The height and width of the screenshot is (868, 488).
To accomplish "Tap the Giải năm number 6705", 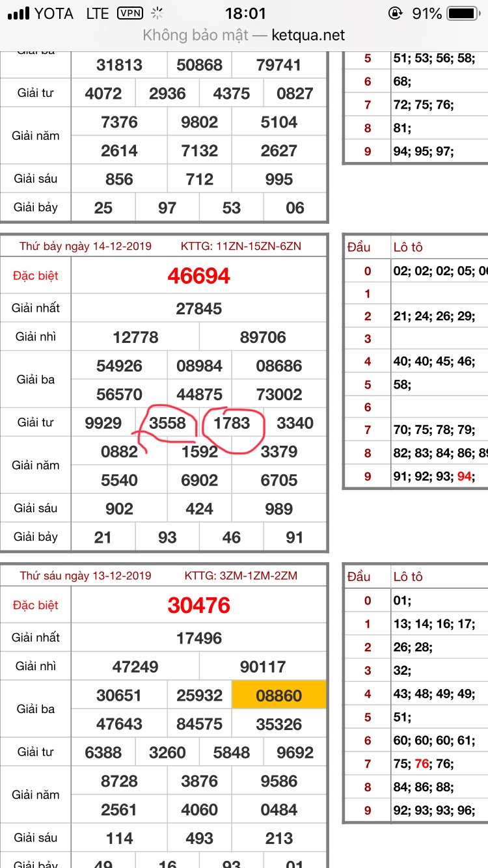I will 279,480.
